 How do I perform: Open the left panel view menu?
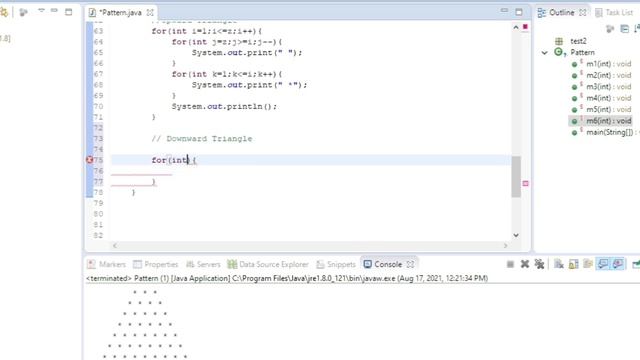point(41,11)
